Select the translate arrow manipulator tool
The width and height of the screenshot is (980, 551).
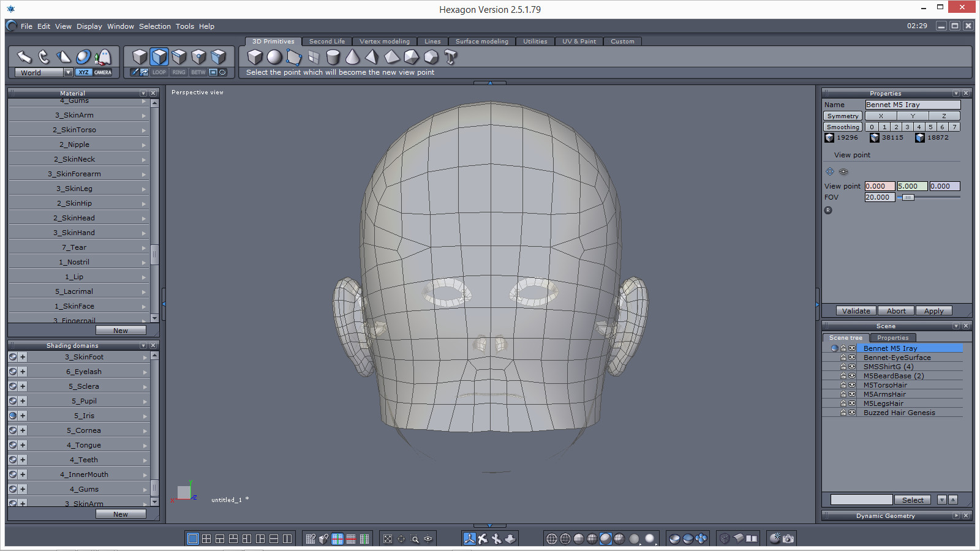pos(24,57)
